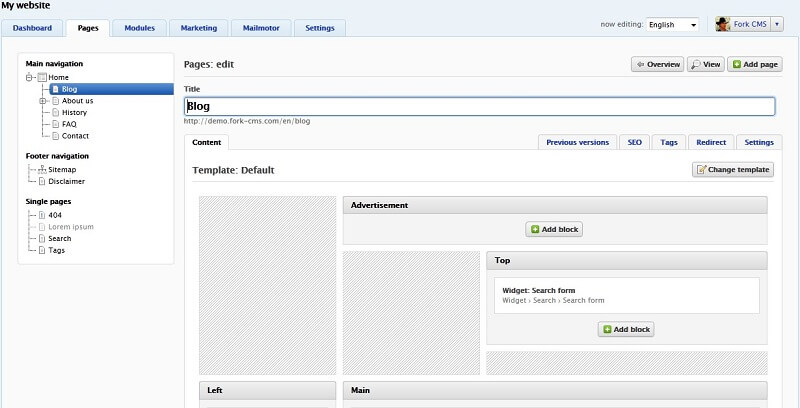Open the FAQ page in tree
Image resolution: width=800 pixels, height=408 pixels.
tap(69, 124)
